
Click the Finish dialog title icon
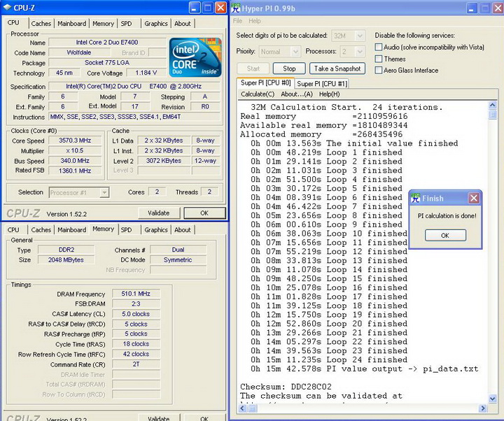click(x=415, y=198)
